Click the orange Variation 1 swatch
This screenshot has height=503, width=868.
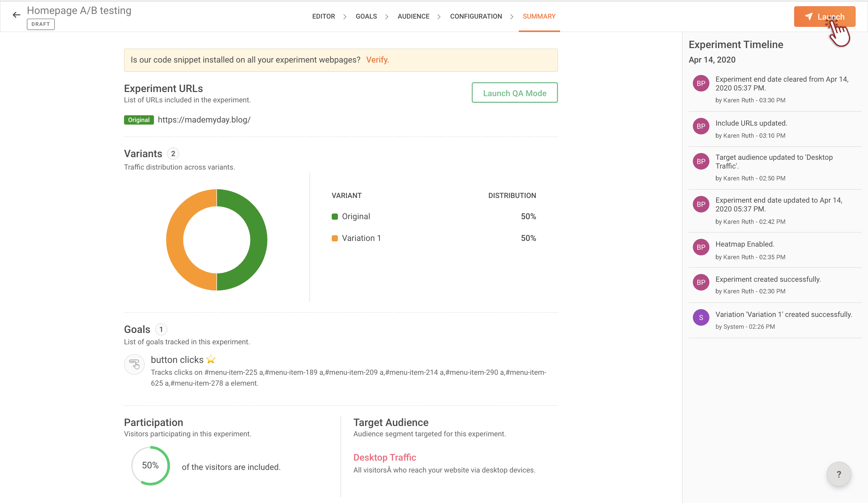[x=335, y=238]
